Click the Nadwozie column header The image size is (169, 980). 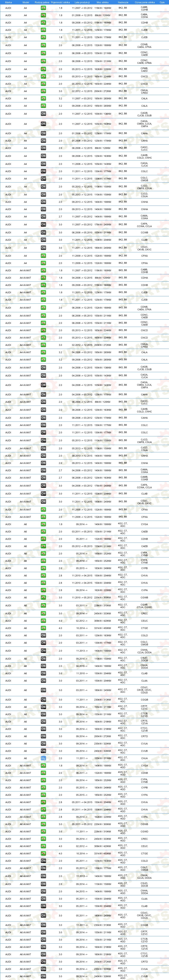click(x=123, y=2)
